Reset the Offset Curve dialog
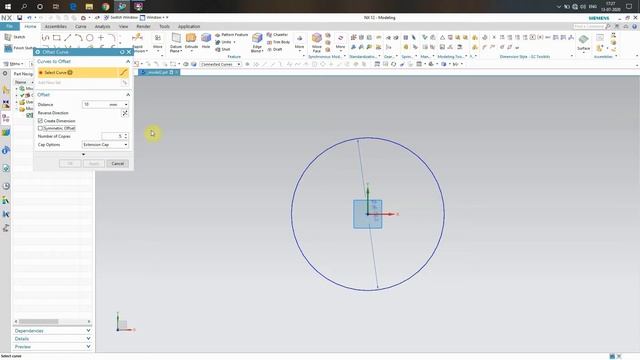 122,52
